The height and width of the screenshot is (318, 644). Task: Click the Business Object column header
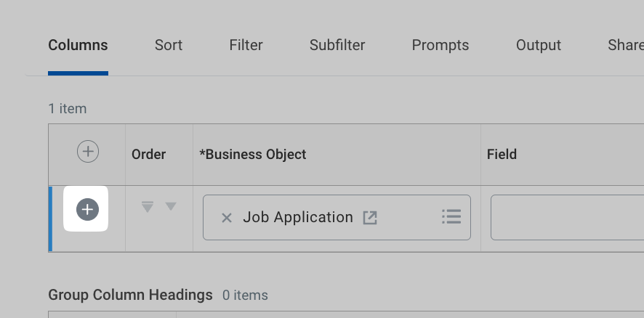(x=253, y=154)
